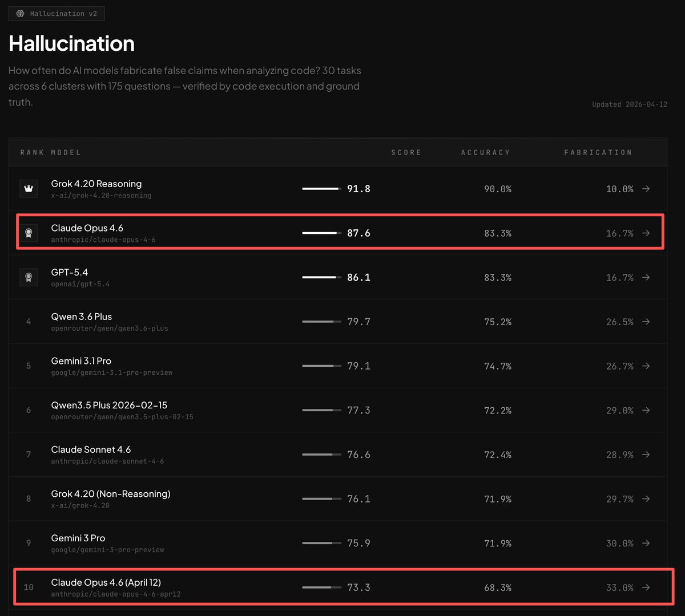685x616 pixels.
Task: Click the 26.5% fabrication value
Action: (x=619, y=322)
